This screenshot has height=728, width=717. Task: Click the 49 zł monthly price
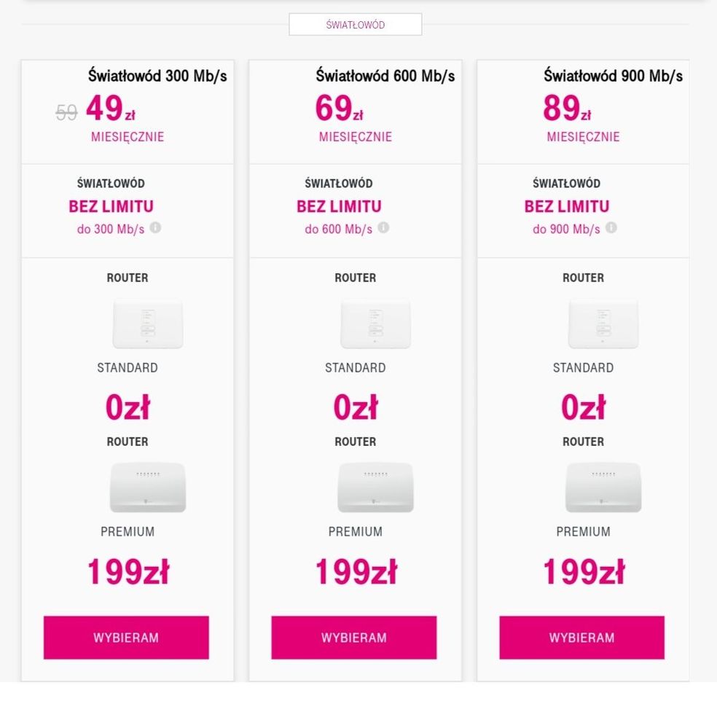click(x=109, y=110)
